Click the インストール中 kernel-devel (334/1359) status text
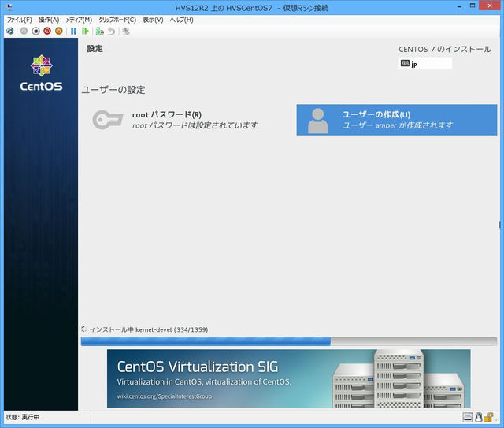This screenshot has width=504, height=428. tap(149, 329)
